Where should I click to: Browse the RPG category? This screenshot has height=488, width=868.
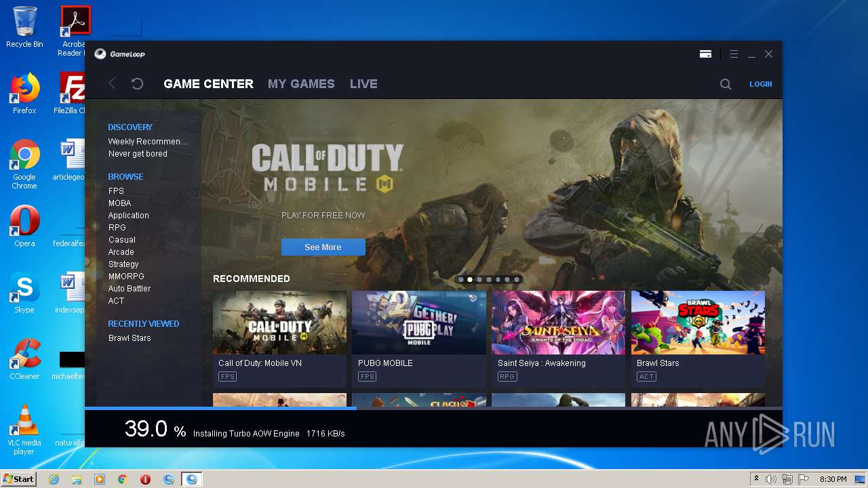point(117,228)
